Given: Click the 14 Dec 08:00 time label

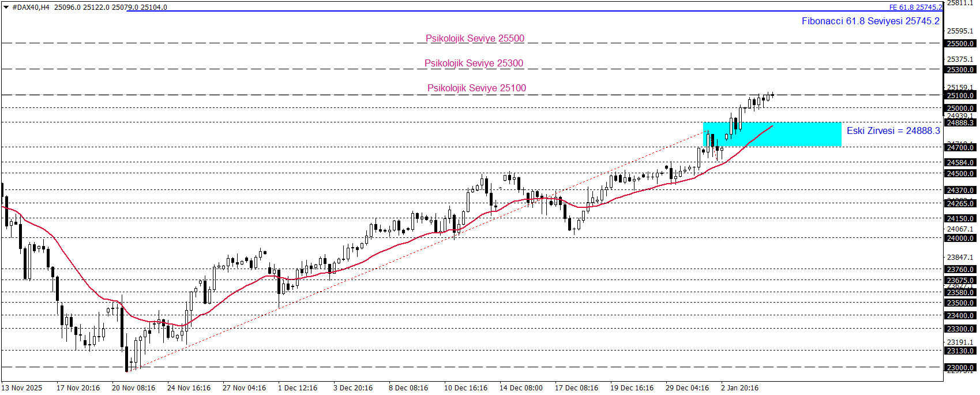Looking at the screenshot, I should (x=521, y=387).
